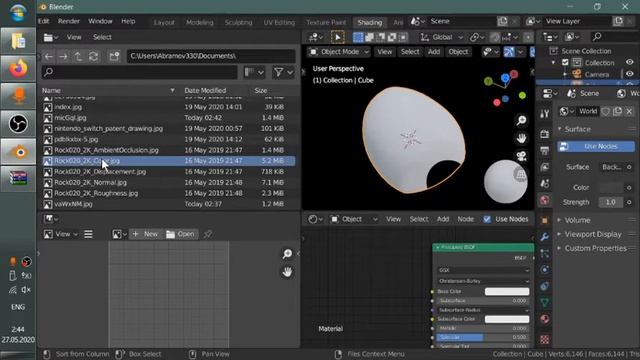
Task: Open the Add menu in node editor
Action: pos(443,219)
